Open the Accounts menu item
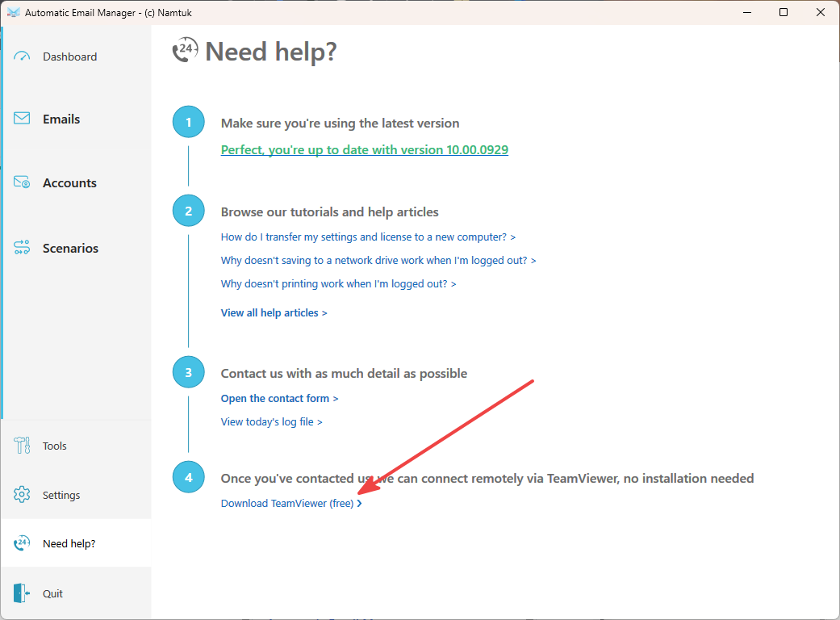The image size is (840, 620). [x=69, y=182]
